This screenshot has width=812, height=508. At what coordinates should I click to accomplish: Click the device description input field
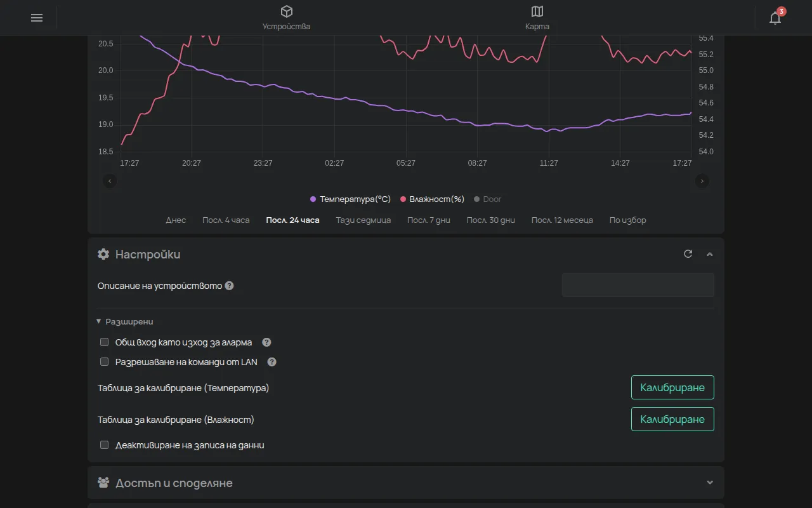tap(638, 285)
